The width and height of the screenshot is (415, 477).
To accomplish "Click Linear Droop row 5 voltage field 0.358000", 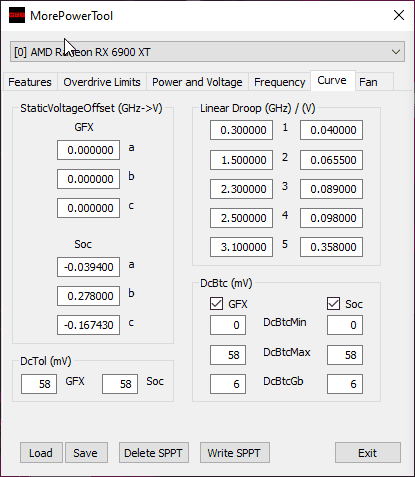I will (331, 247).
